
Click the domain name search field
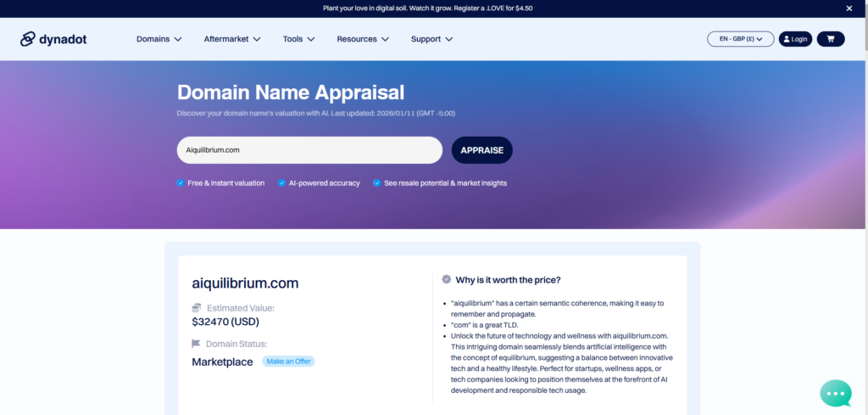coord(309,150)
